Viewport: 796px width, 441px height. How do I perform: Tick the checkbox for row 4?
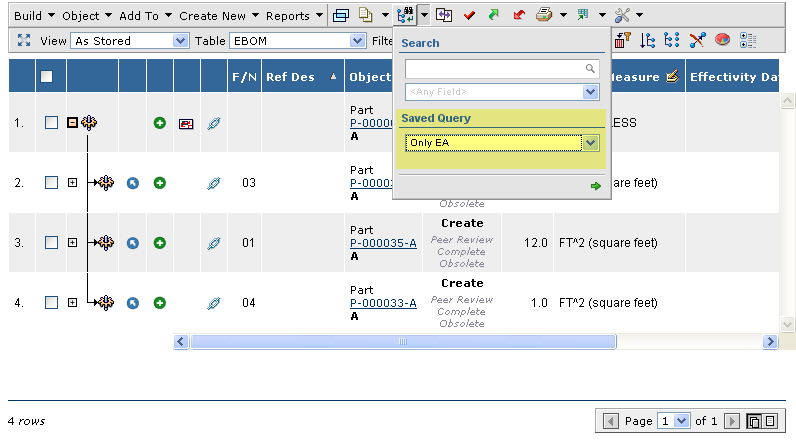tap(52, 303)
